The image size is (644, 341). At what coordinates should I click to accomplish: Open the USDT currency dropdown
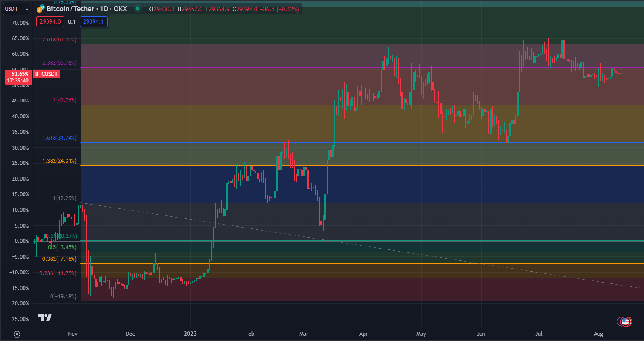click(x=17, y=9)
